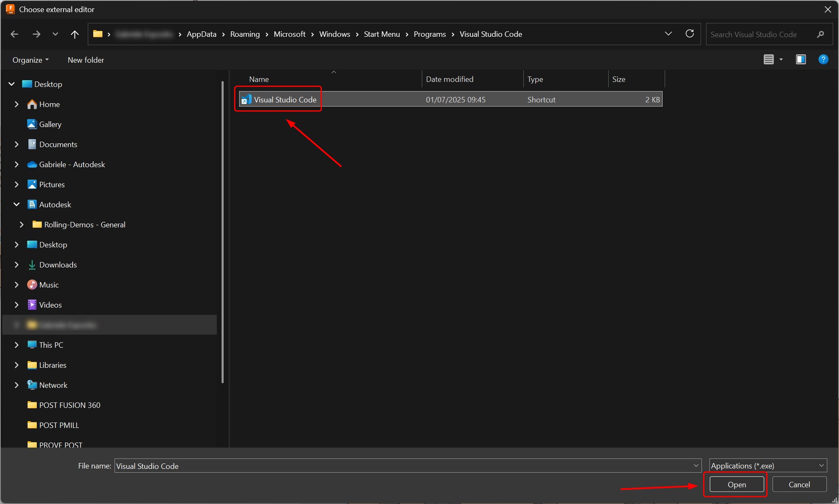Refresh the current folder
The image size is (839, 504).
tap(690, 34)
